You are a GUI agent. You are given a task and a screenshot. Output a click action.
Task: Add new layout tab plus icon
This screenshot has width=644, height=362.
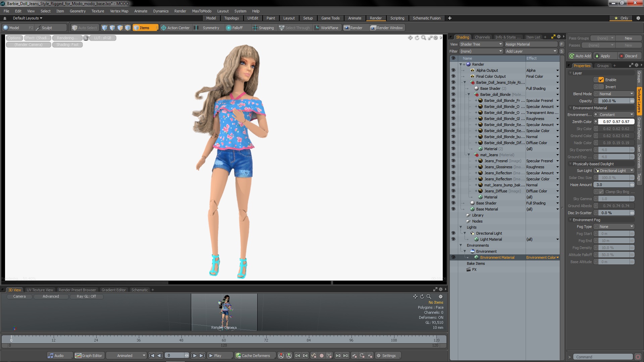click(x=450, y=18)
